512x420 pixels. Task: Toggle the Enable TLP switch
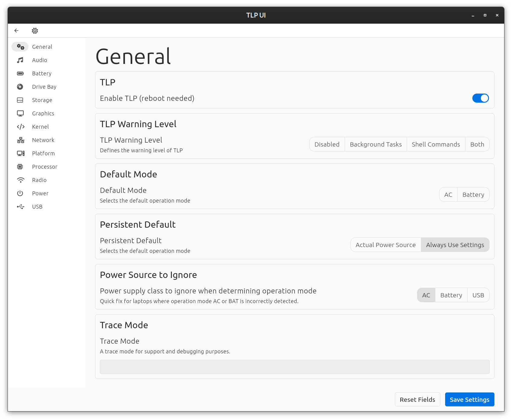point(481,98)
